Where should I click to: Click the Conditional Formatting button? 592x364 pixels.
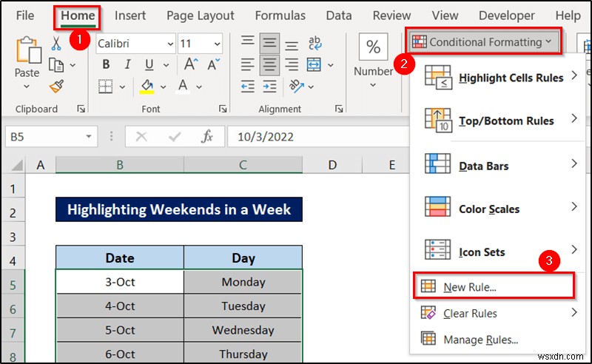pyautogui.click(x=482, y=42)
